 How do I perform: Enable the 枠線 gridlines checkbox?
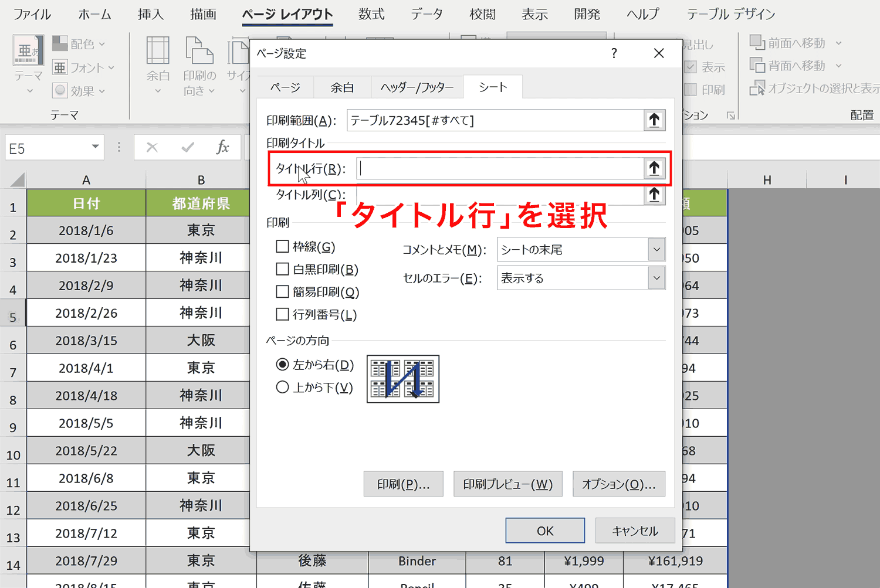(x=282, y=247)
